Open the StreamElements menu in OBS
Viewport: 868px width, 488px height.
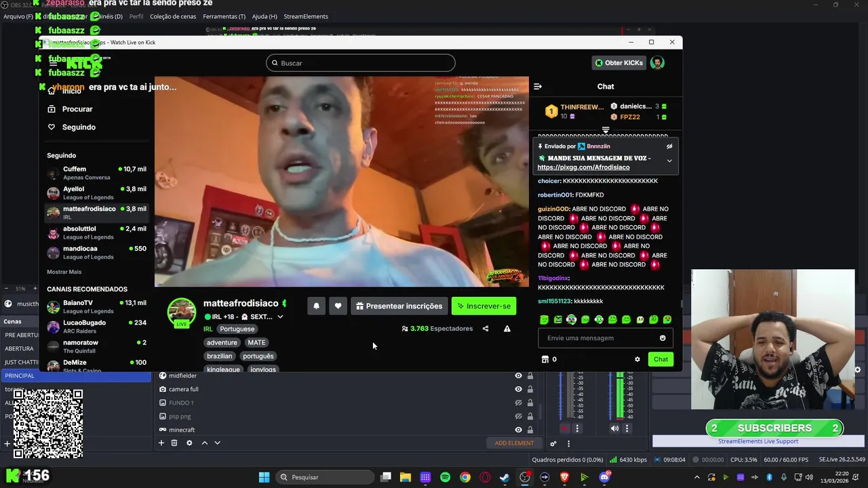306,16
